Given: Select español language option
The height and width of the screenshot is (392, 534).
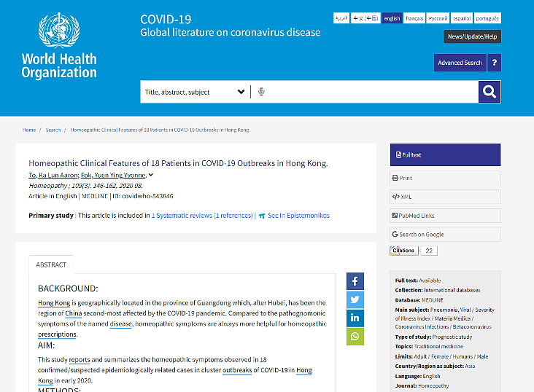Looking at the screenshot, I should tap(462, 18).
